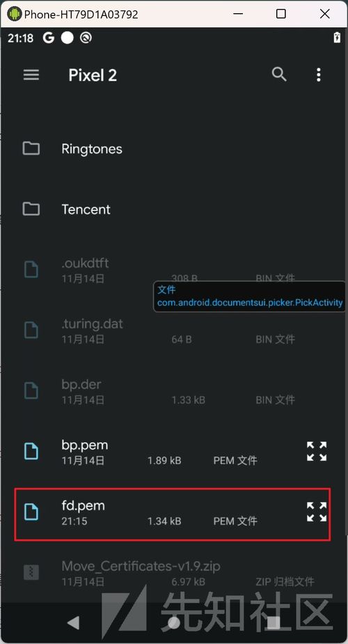Open the Ringtones folder
Screen dimensions: 348x644
(x=173, y=148)
